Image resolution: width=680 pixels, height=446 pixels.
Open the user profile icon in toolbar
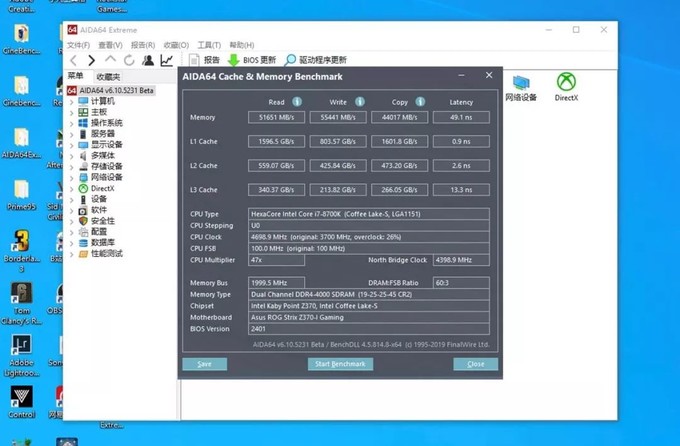(x=148, y=60)
